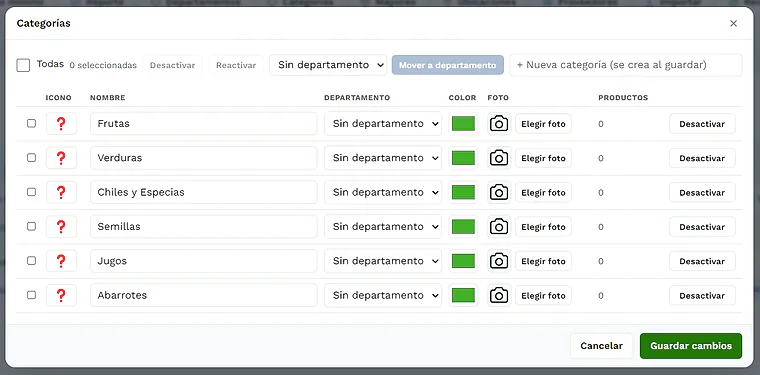Click the bulk Desactivar button beside Reactivar
The height and width of the screenshot is (375, 760).
tap(173, 65)
